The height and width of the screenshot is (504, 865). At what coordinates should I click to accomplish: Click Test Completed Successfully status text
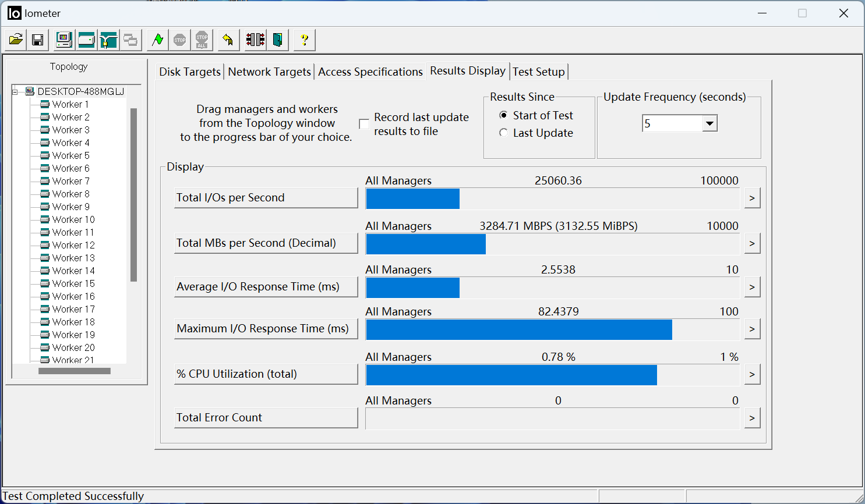pyautogui.click(x=73, y=496)
